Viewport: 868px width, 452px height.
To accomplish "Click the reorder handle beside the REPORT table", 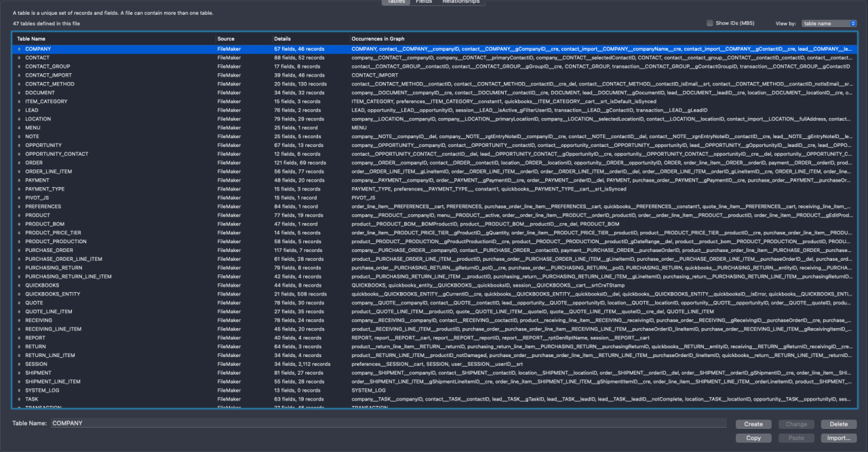I will (x=19, y=337).
